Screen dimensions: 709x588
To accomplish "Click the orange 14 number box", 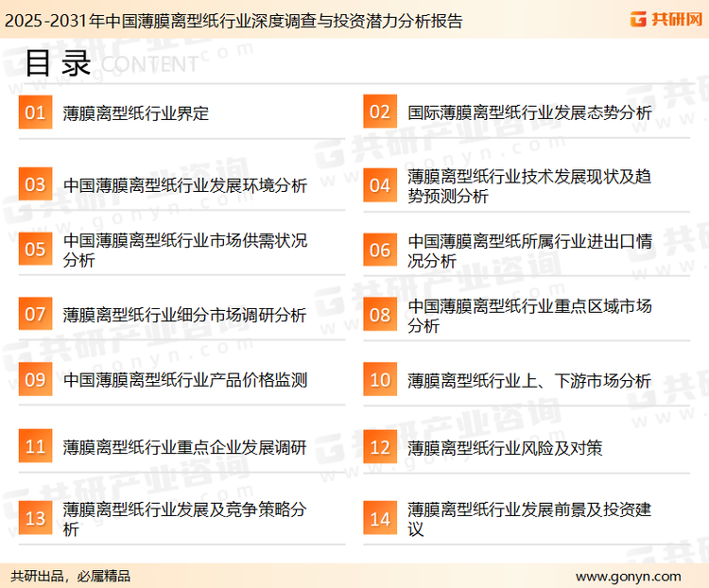I will tap(380, 518).
